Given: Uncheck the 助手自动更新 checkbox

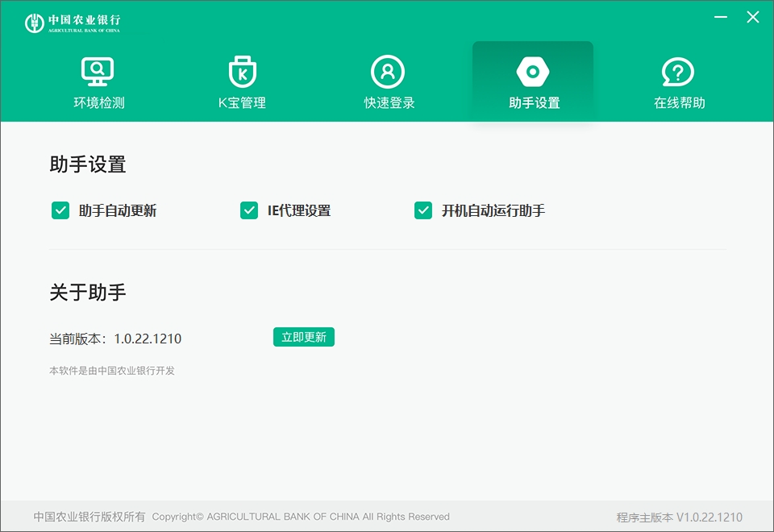Looking at the screenshot, I should tap(60, 210).
